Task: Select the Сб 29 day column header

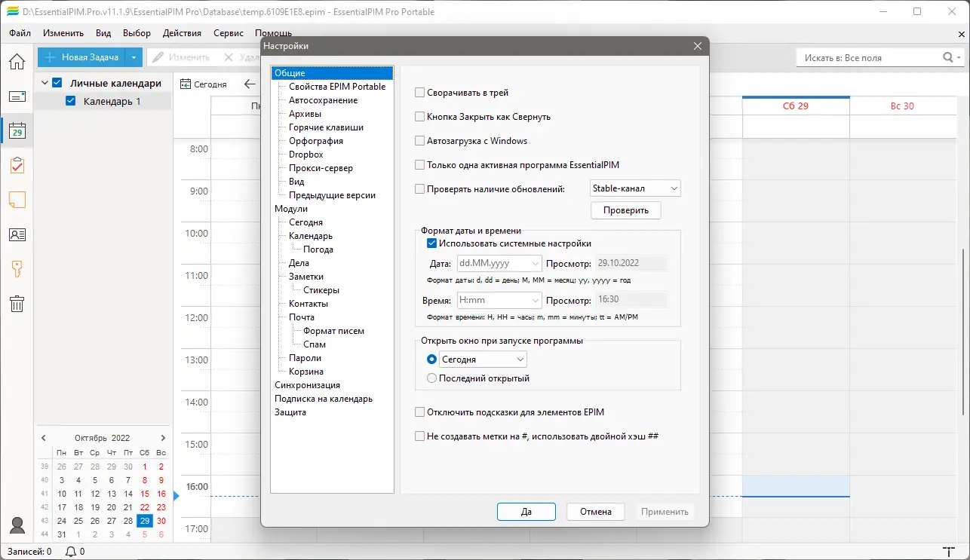Action: tap(796, 106)
